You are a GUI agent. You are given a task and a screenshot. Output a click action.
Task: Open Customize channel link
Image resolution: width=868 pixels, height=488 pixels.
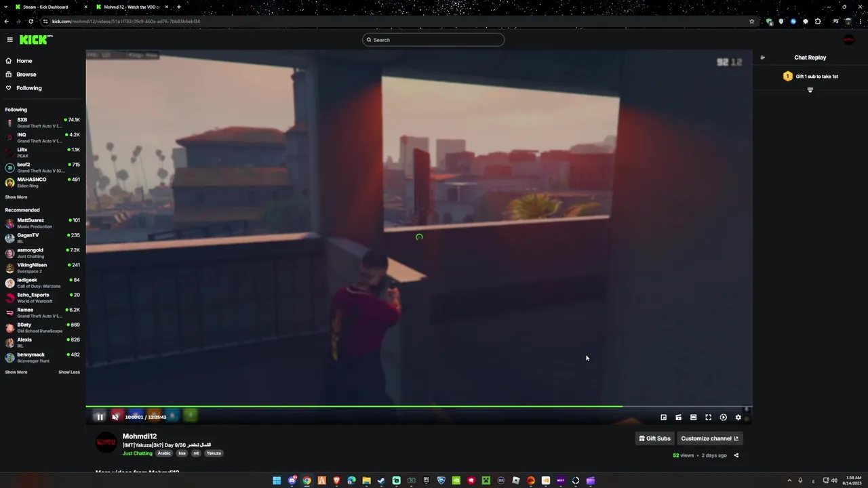coord(709,439)
